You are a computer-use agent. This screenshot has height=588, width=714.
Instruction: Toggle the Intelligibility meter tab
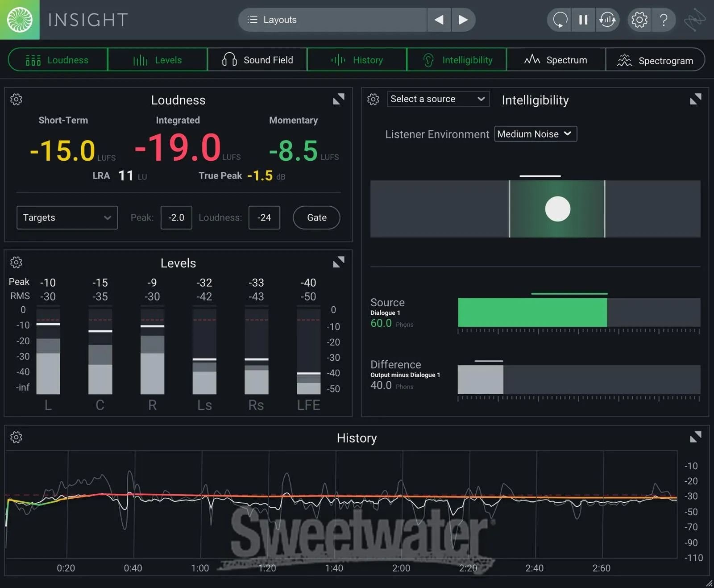point(457,60)
